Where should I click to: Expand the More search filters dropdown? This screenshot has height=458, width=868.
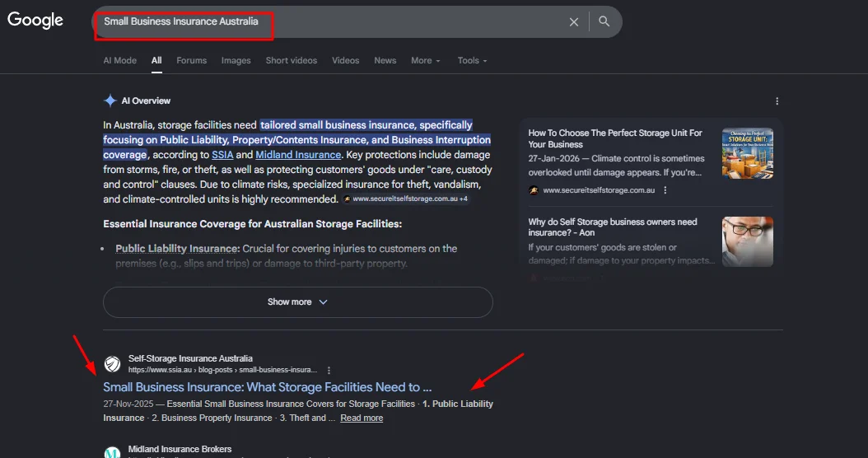(x=426, y=60)
